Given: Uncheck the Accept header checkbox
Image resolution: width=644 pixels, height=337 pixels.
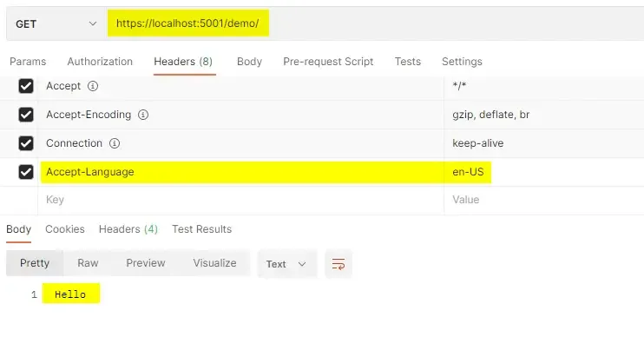Looking at the screenshot, I should (x=26, y=86).
